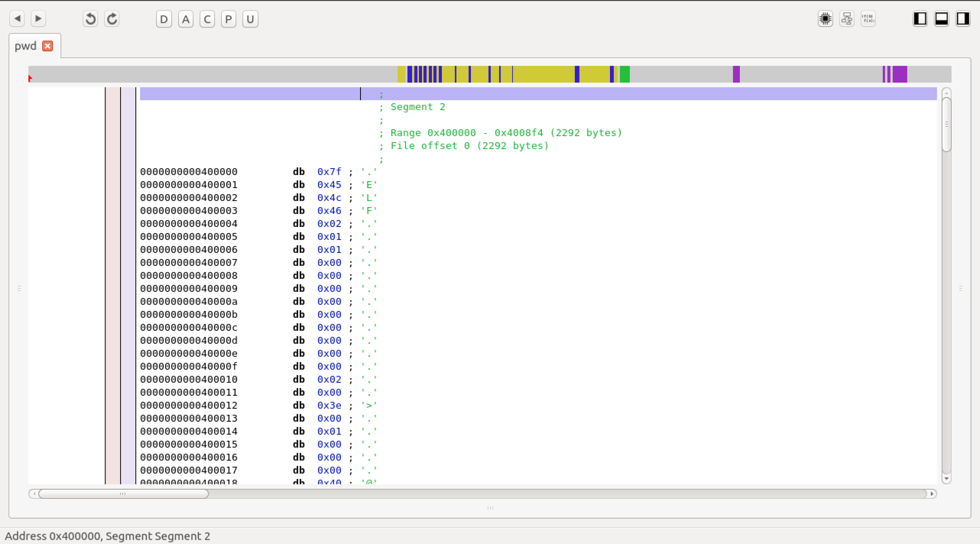The image size is (980, 544).
Task: Mark selection as data with D button
Action: pyautogui.click(x=164, y=19)
